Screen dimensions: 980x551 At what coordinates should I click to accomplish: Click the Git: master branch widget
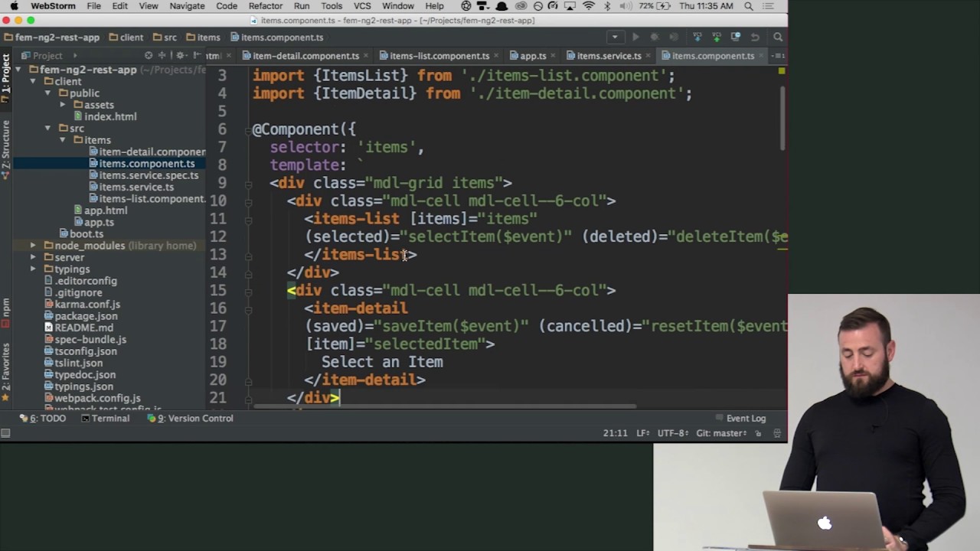(721, 433)
